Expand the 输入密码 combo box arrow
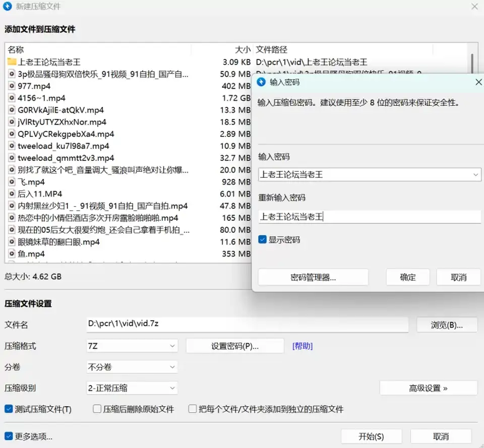This screenshot has width=484, height=448. pyautogui.click(x=475, y=175)
